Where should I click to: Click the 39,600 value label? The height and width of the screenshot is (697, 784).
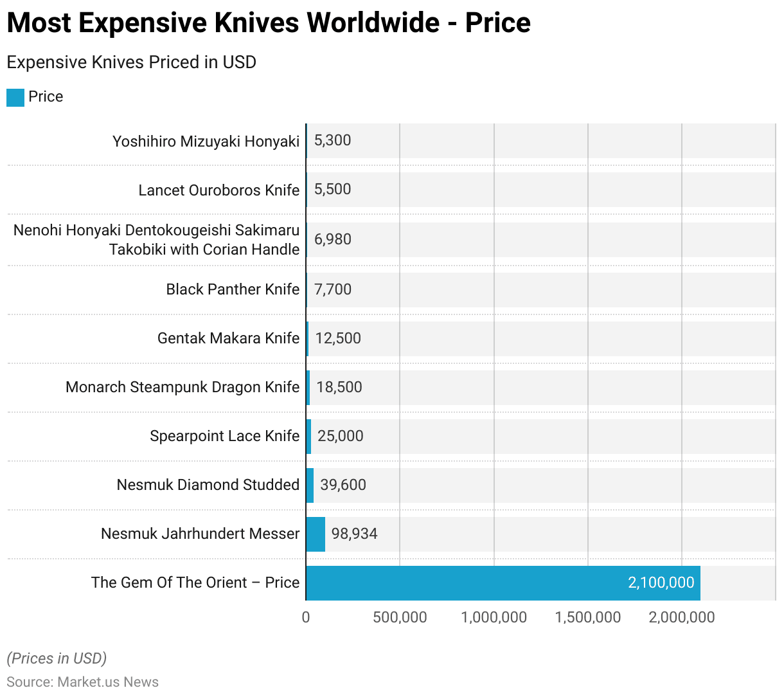[343, 485]
